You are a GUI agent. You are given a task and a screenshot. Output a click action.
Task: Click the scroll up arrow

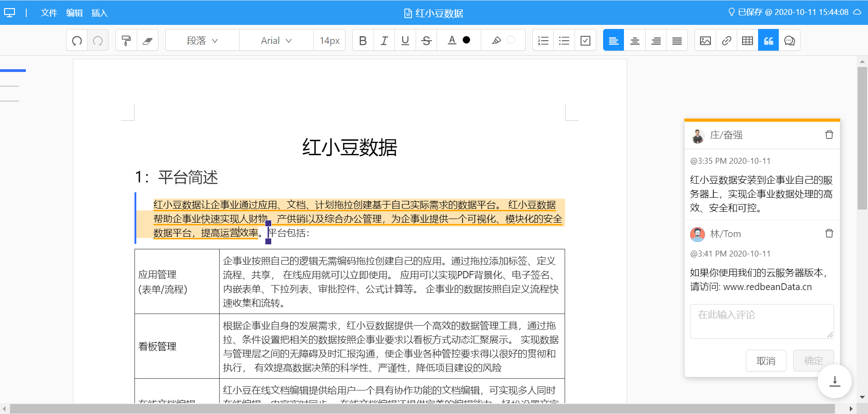click(x=862, y=61)
